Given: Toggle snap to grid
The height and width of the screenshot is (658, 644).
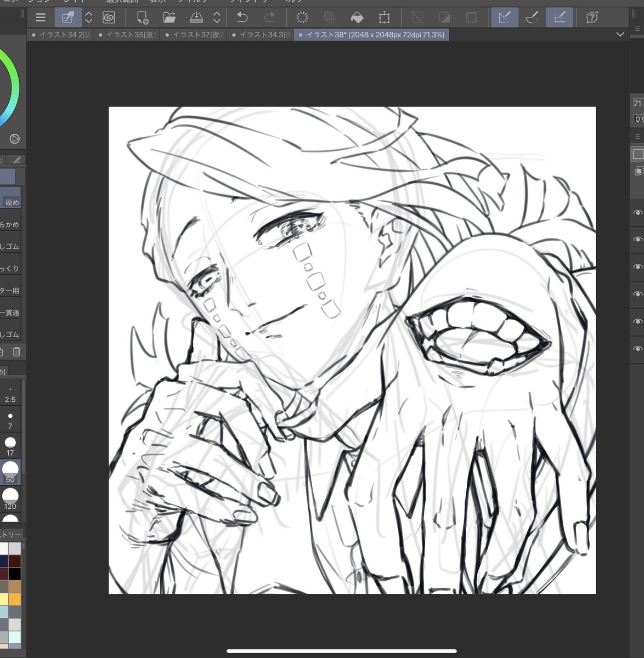Looking at the screenshot, I should [x=560, y=18].
